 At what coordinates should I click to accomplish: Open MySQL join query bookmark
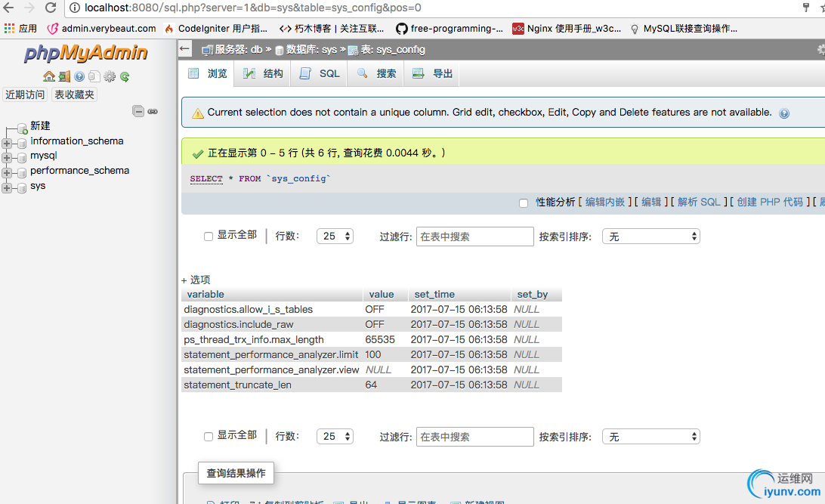point(684,29)
